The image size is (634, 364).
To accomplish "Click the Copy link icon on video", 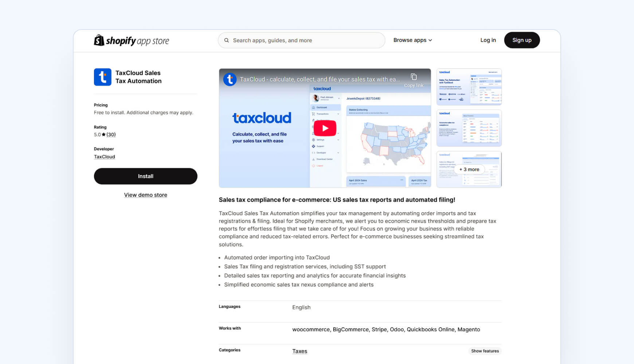I will (x=414, y=77).
